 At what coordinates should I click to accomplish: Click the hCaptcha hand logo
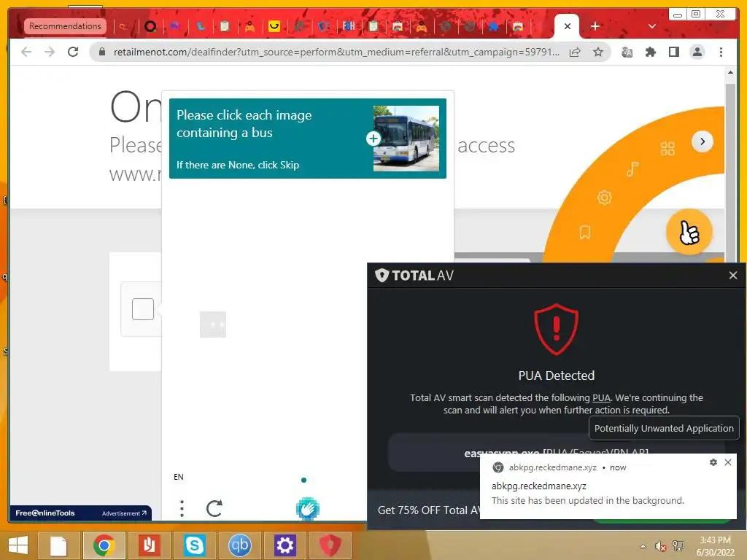pos(307,509)
